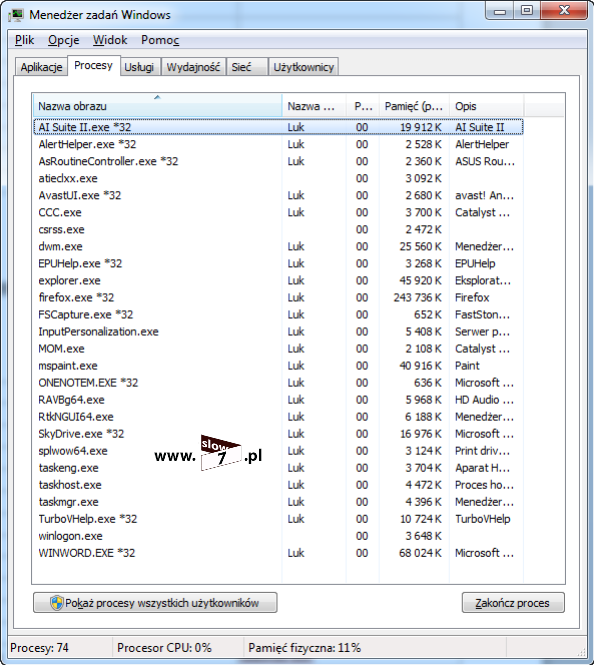Open the Opcje menu
594x665 pixels.
point(64,40)
